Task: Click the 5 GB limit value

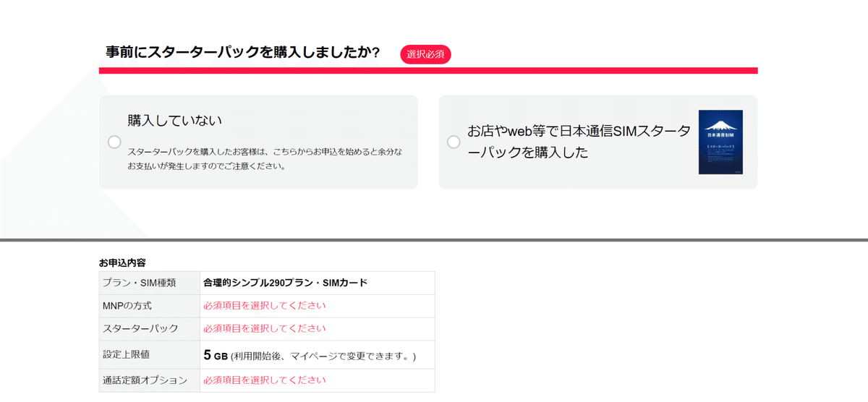Action: (216, 356)
